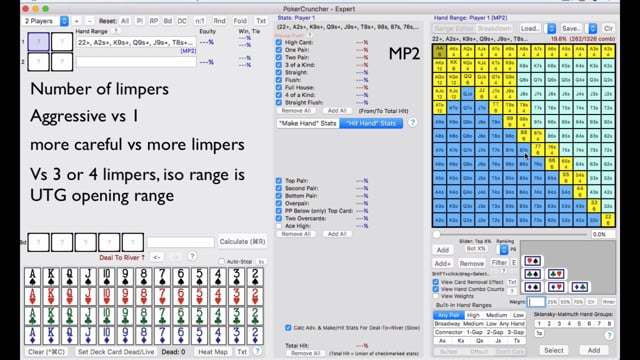Click the Clear deck button
This screenshot has width=640, height=360.
click(46, 351)
